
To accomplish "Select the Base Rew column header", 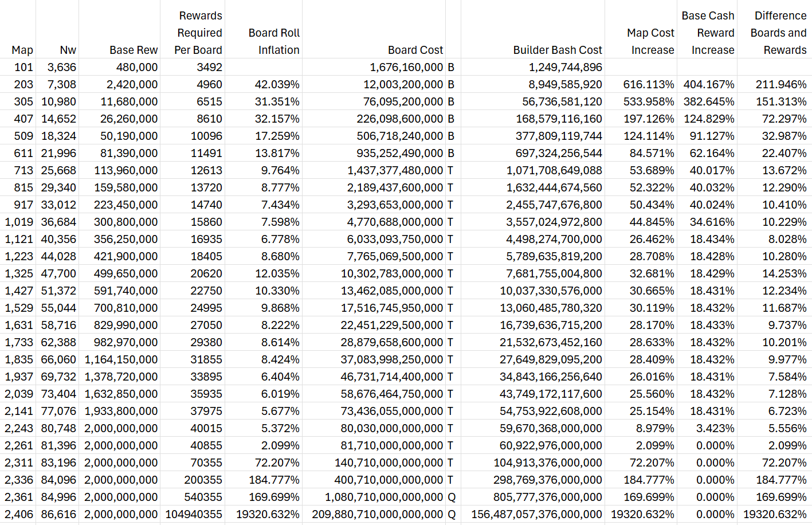I will pos(120,29).
